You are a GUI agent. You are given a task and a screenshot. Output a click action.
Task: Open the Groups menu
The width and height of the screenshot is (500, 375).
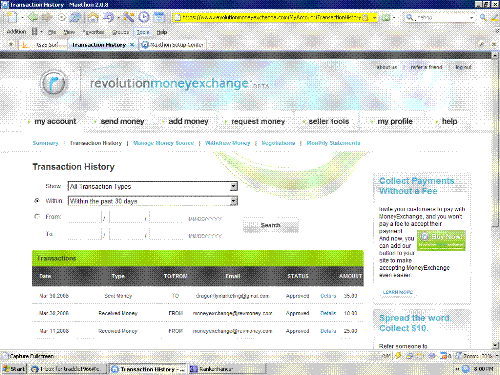click(120, 32)
